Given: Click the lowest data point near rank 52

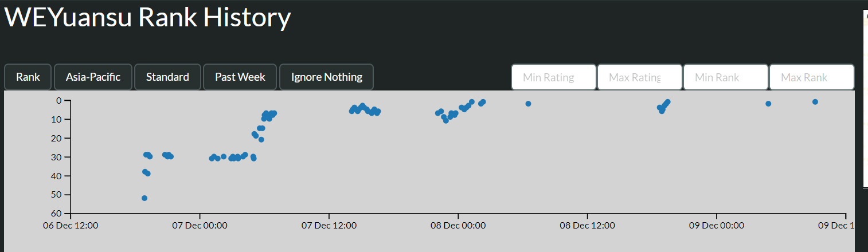Looking at the screenshot, I should point(144,198).
